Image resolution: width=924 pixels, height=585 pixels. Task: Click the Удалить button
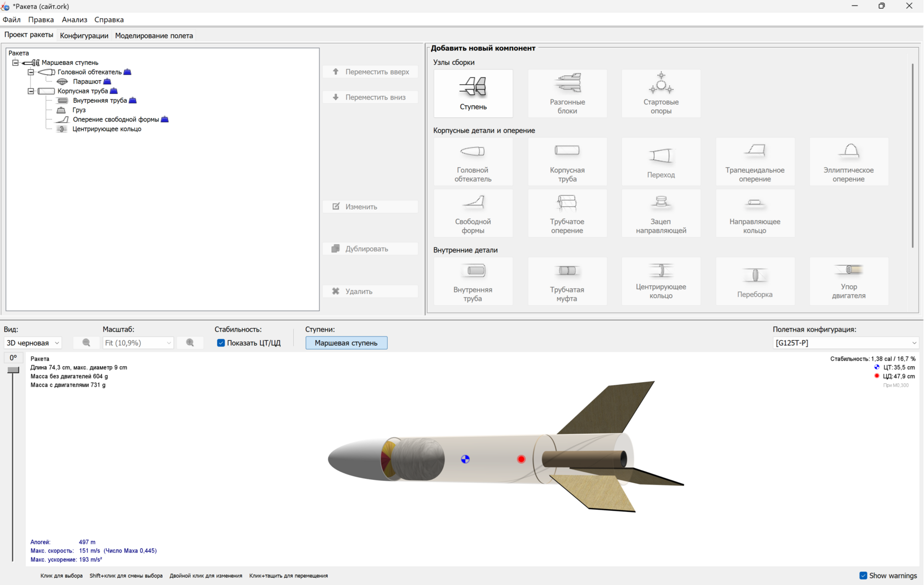(x=371, y=291)
